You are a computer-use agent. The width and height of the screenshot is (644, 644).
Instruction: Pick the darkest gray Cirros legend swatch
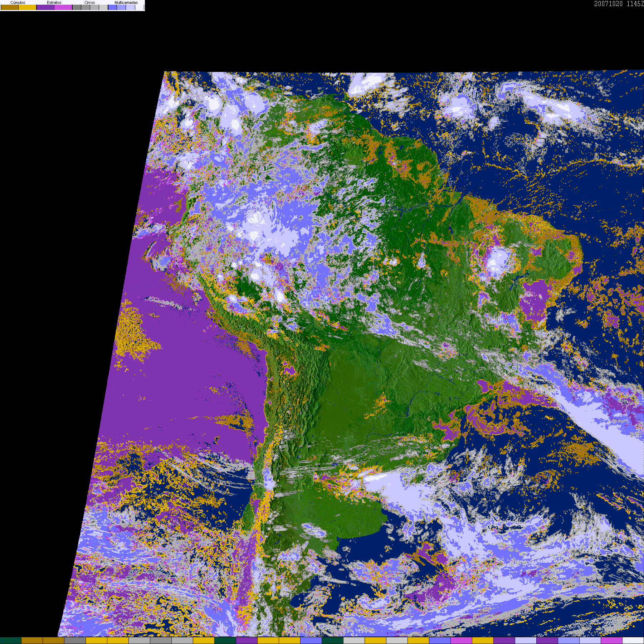(77, 7)
